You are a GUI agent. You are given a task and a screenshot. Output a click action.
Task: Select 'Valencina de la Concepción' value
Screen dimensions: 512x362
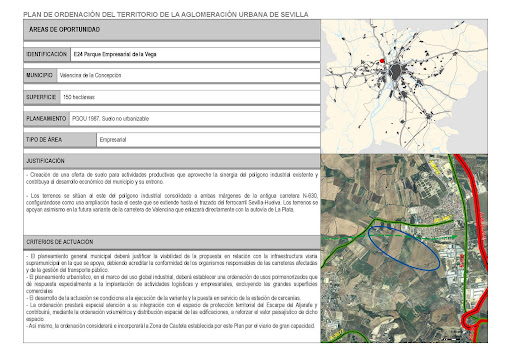(90, 75)
